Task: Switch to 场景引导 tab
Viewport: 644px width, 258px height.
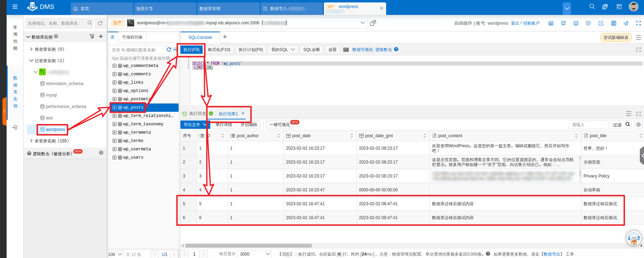Action: point(165,9)
